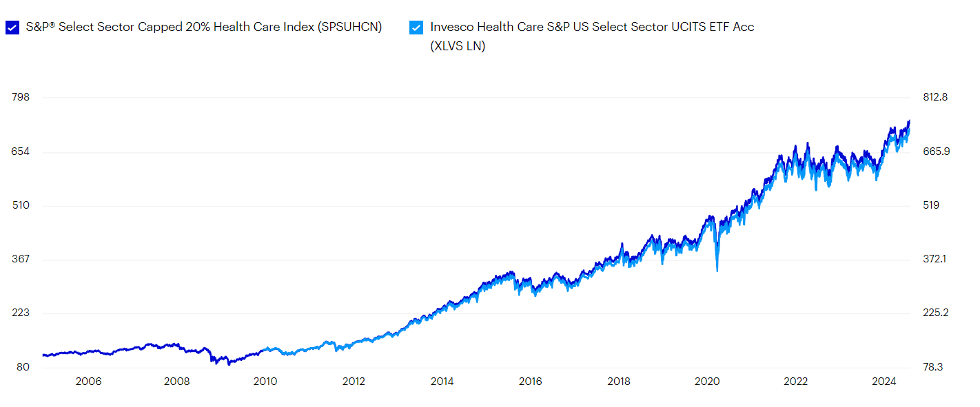
Task: Click the 2010 year marker
Action: (265, 382)
